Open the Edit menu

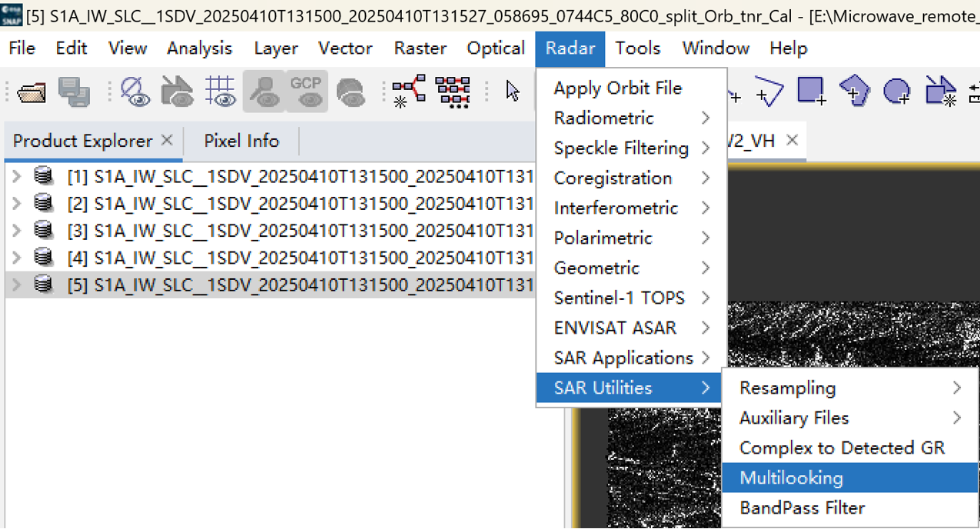pyautogui.click(x=71, y=48)
